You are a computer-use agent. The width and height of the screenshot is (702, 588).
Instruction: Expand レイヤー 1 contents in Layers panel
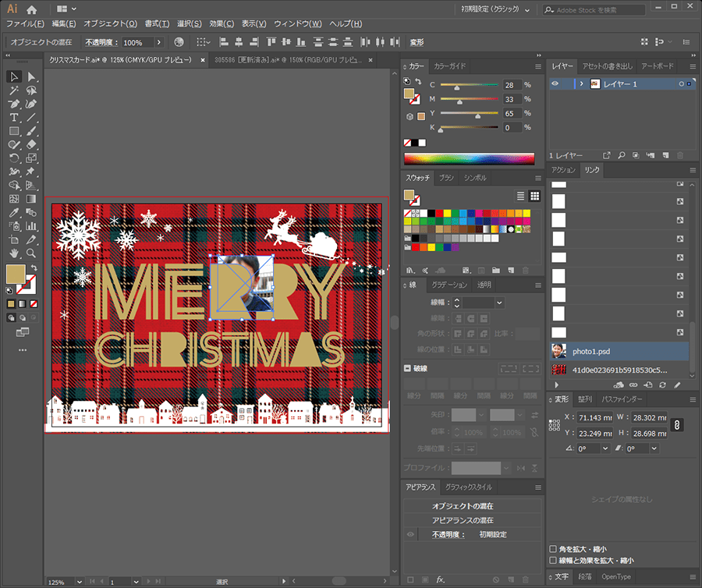tap(581, 83)
